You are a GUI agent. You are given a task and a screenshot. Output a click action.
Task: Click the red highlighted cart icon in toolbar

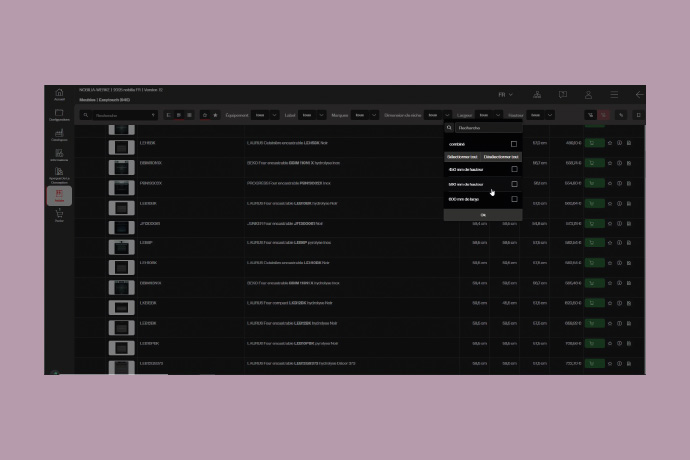pos(603,115)
